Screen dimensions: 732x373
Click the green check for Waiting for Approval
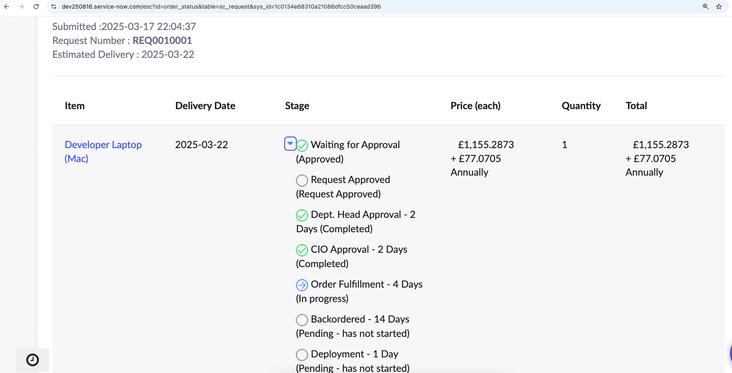pos(302,146)
